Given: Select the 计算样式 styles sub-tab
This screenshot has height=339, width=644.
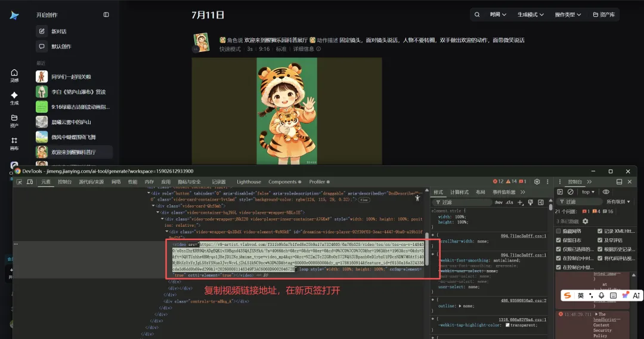Looking at the screenshot, I should (x=459, y=192).
